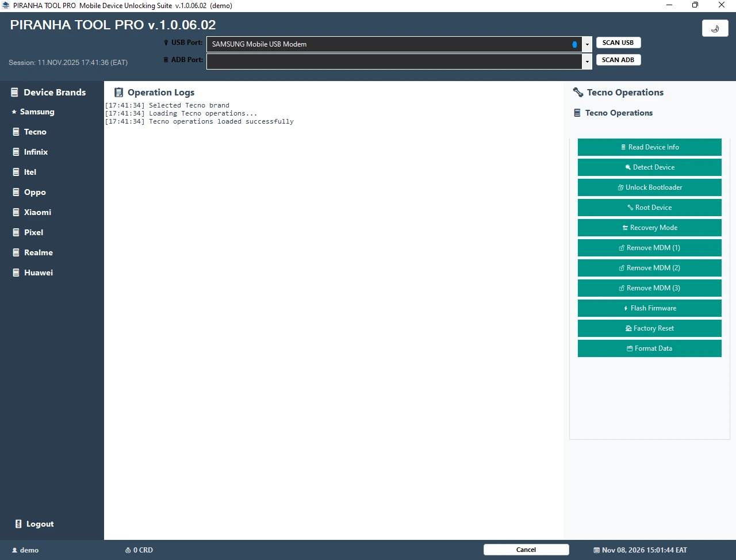Click log entry "Tecno operations loaded successfully"

pyautogui.click(x=200, y=121)
